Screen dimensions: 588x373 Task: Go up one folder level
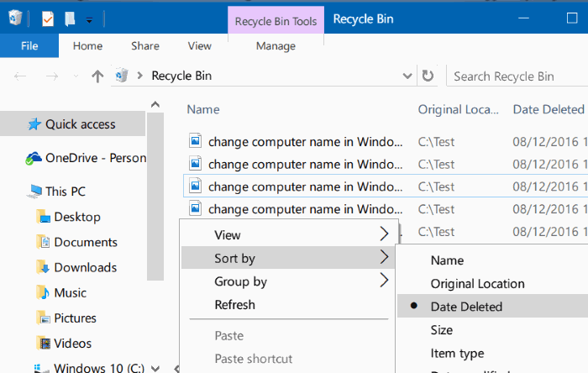tap(97, 76)
